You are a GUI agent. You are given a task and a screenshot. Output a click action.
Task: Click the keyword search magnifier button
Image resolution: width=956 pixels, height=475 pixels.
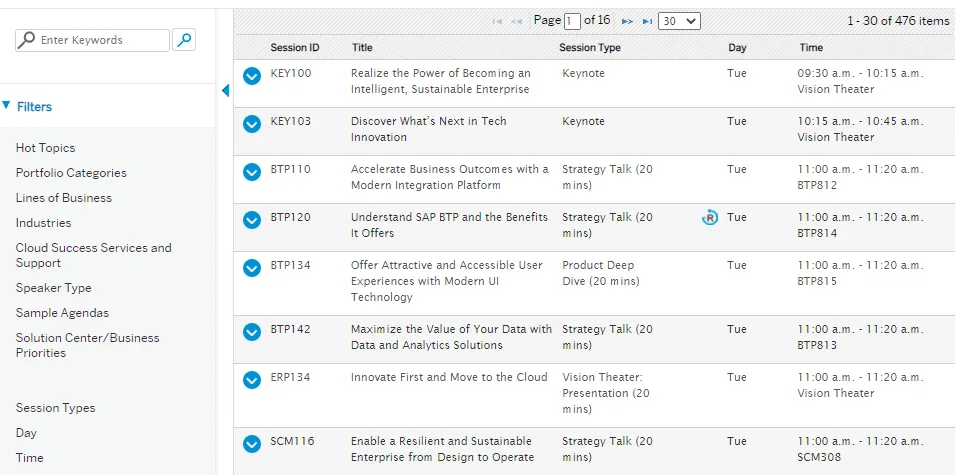pos(184,39)
